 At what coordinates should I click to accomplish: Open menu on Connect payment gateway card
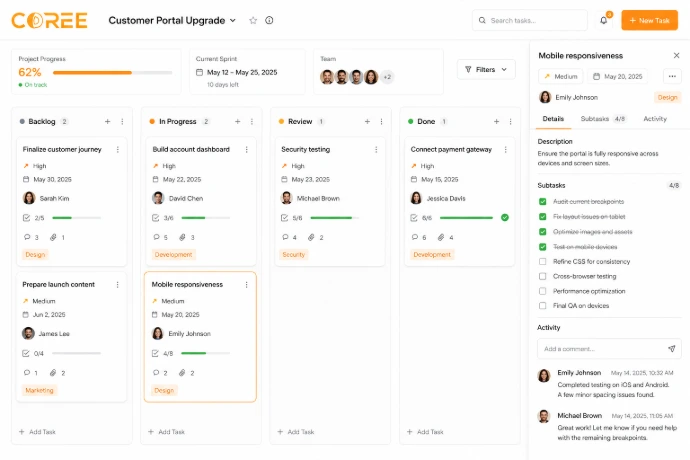(506, 150)
